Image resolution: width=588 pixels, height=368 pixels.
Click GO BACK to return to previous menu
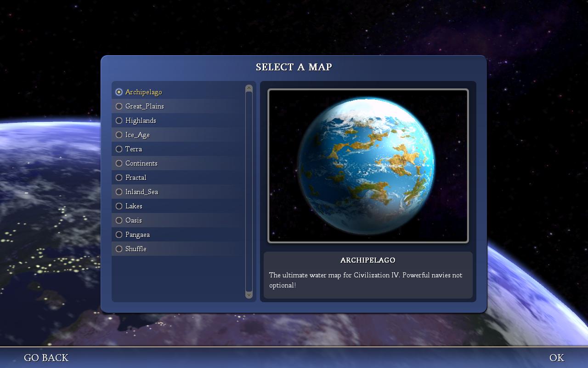point(46,358)
